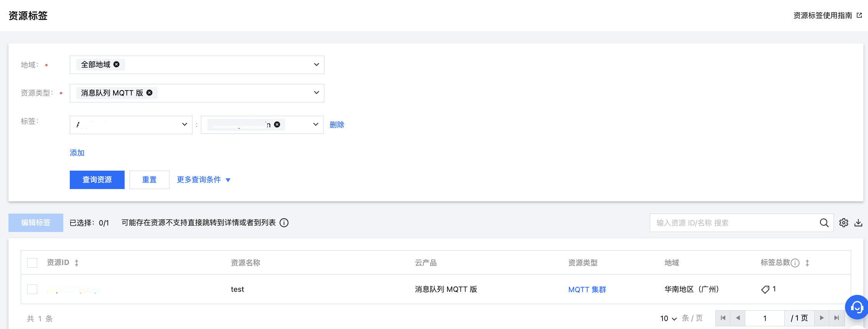Open the MQTT 集群 link
This screenshot has height=329, width=868.
coord(587,290)
